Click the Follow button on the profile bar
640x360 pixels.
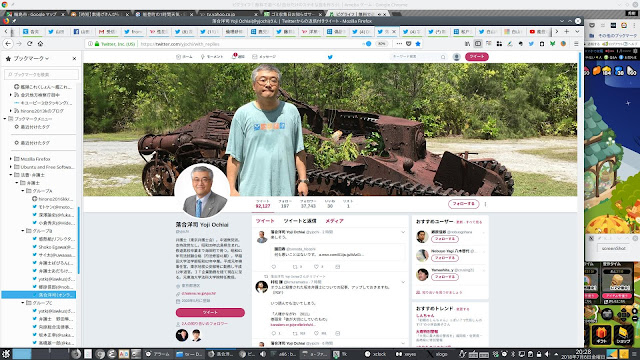(463, 203)
